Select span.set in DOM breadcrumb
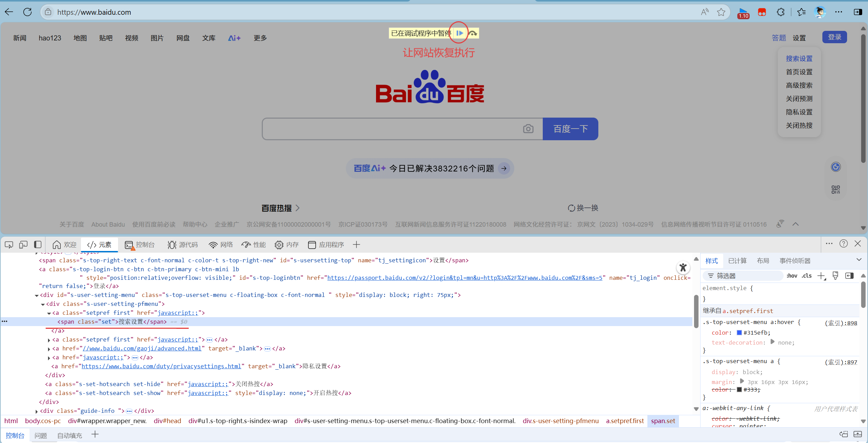 pos(663,421)
